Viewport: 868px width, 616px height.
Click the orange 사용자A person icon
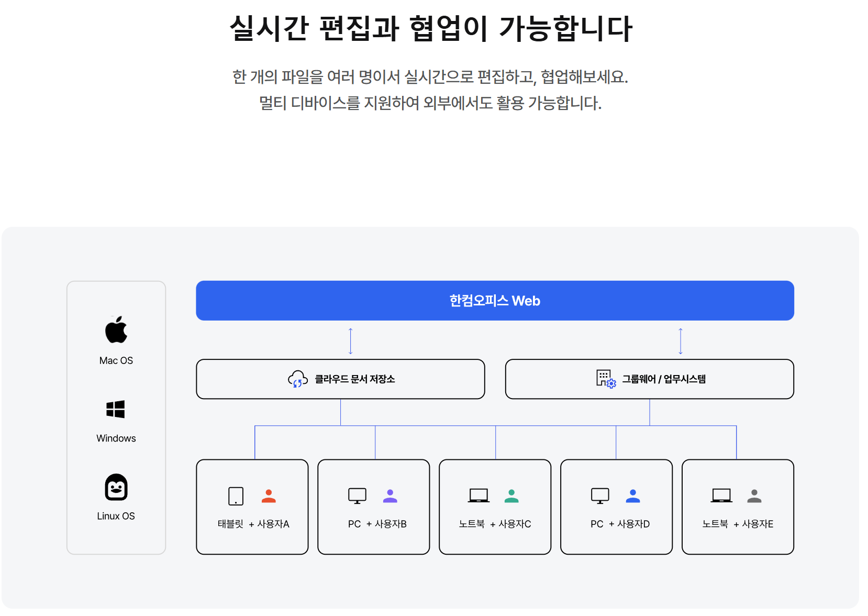click(269, 496)
